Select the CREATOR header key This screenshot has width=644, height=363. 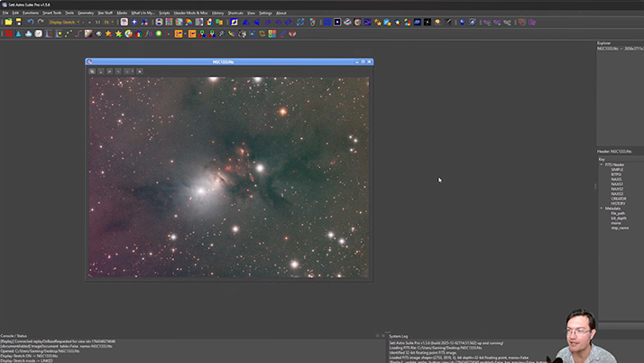click(x=619, y=199)
